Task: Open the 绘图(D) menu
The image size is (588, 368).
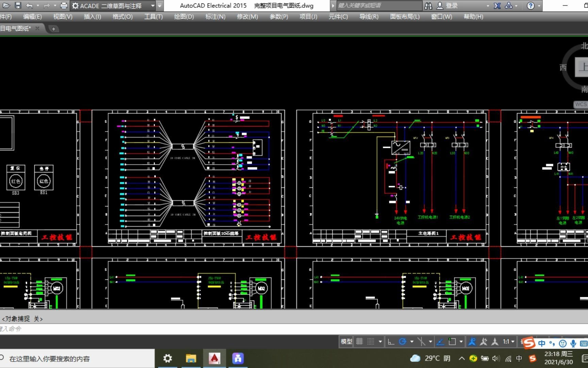Action: click(x=183, y=16)
